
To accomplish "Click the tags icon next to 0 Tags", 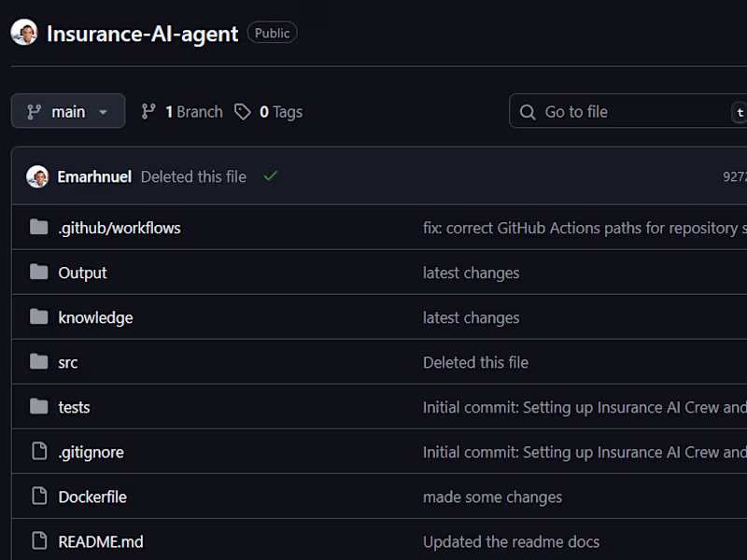I will click(x=243, y=111).
